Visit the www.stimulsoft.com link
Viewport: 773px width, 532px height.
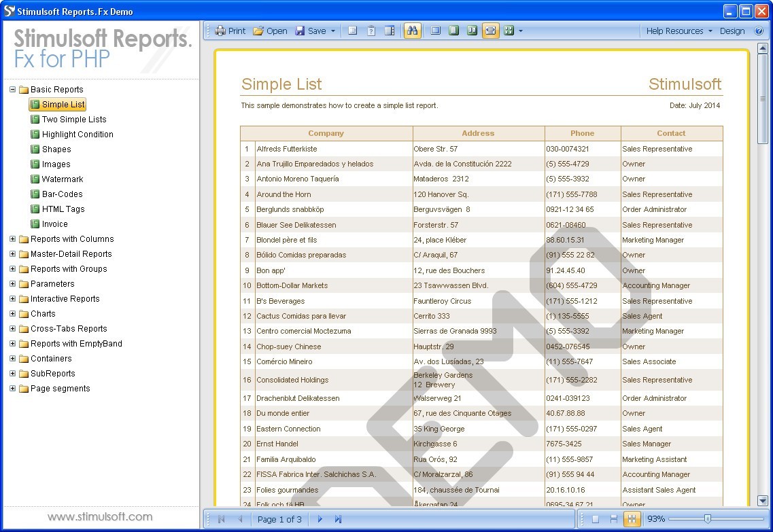[100, 517]
